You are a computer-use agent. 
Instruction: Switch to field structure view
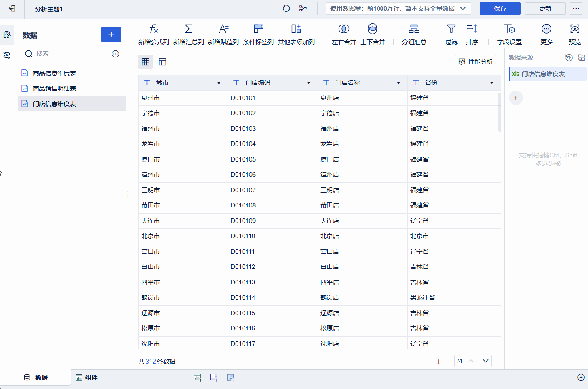[162, 62]
